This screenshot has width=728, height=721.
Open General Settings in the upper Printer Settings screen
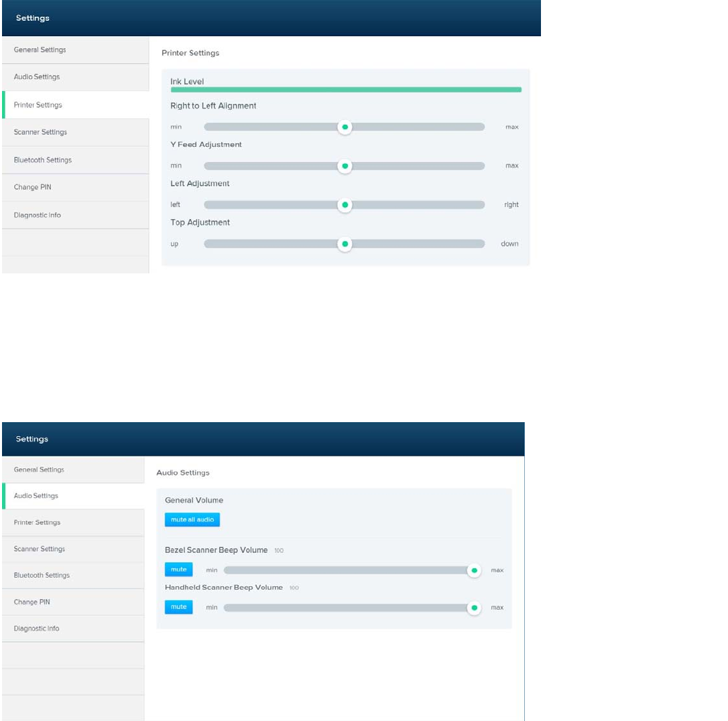pyautogui.click(x=76, y=50)
